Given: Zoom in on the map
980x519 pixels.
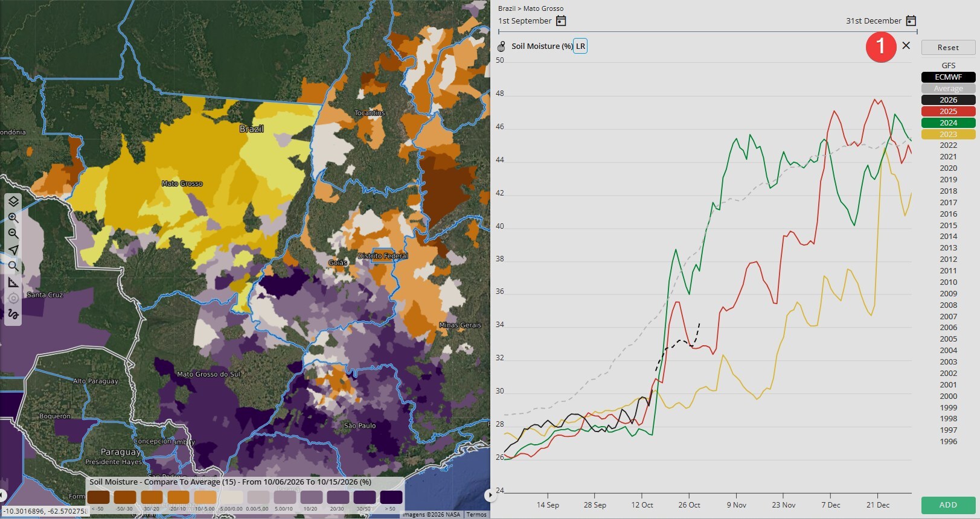Looking at the screenshot, I should pos(13,218).
